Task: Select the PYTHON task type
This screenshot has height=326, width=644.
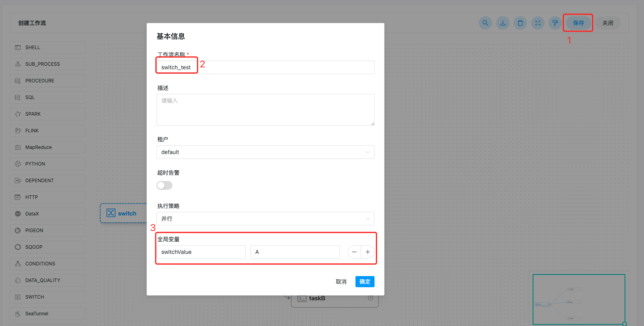Action: click(48, 164)
